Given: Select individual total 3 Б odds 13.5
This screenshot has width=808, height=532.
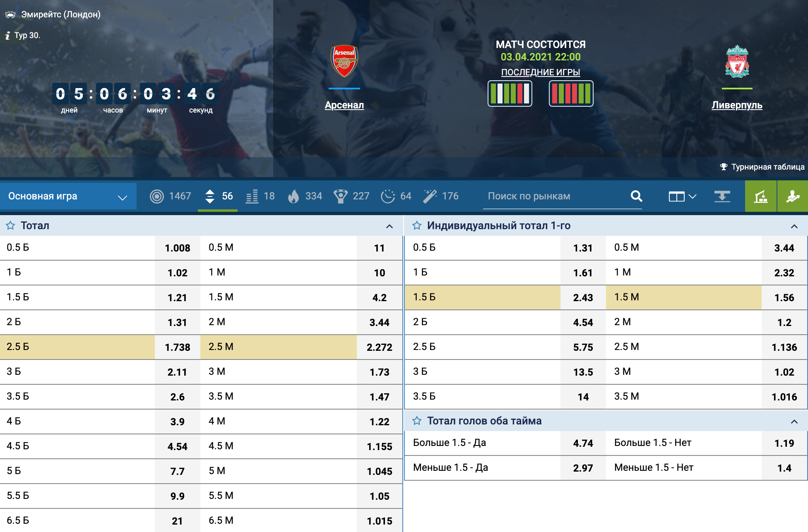Looking at the screenshot, I should tap(583, 372).
